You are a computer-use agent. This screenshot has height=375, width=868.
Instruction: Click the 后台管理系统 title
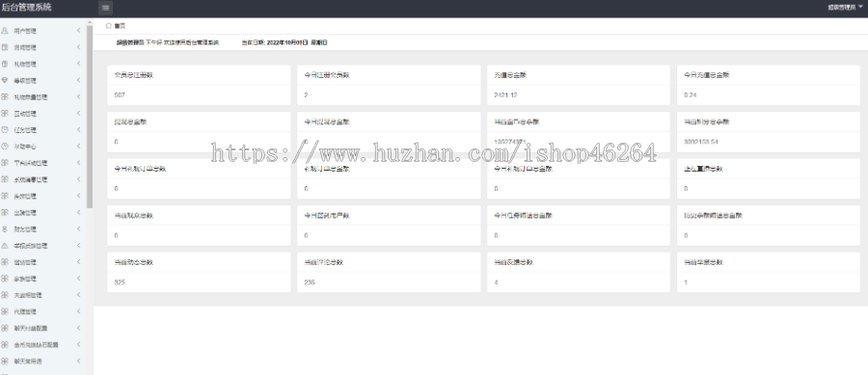point(27,8)
